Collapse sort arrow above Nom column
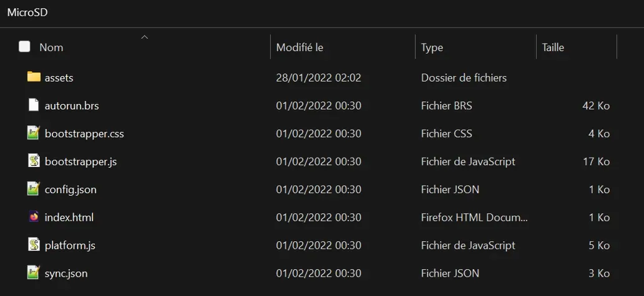Viewport: 644px width, 296px height. [145, 37]
